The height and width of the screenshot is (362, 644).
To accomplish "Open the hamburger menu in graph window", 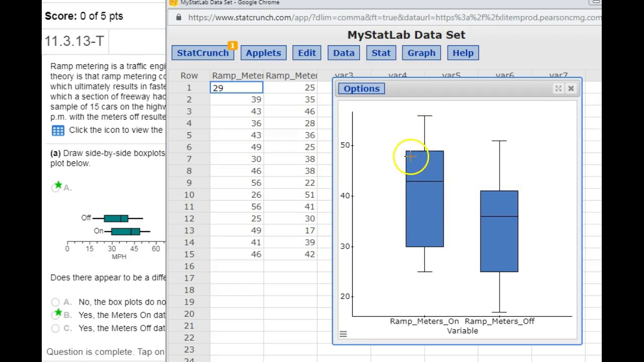I will coord(343,334).
